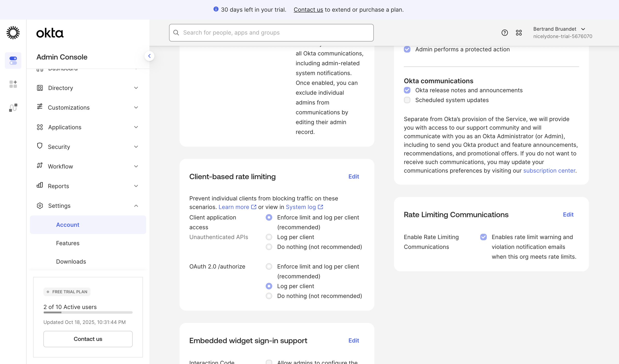Edit Client-based rate limiting settings
Viewport: 619px width, 364px height.
coord(354,177)
